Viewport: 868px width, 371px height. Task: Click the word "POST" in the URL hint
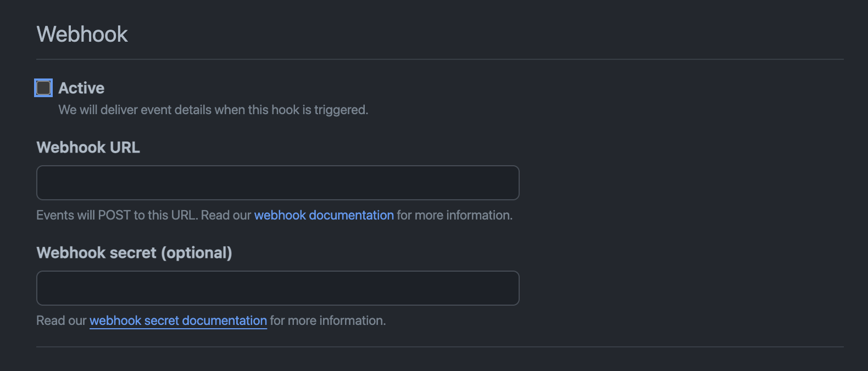coord(114,215)
